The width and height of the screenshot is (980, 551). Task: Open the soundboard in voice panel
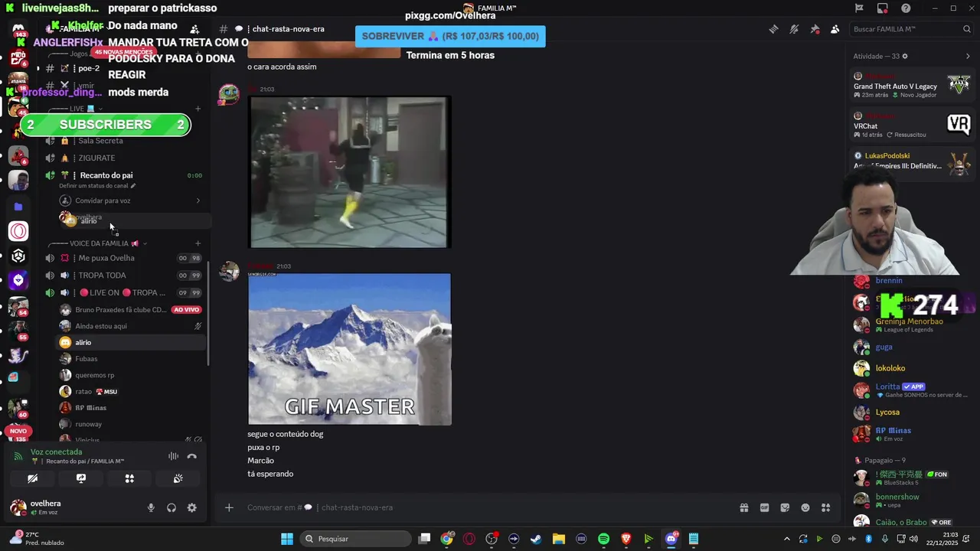(x=178, y=479)
